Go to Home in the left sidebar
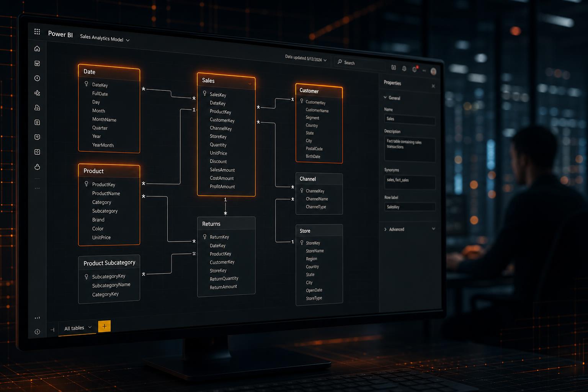This screenshot has height=392, width=588. pos(37,49)
